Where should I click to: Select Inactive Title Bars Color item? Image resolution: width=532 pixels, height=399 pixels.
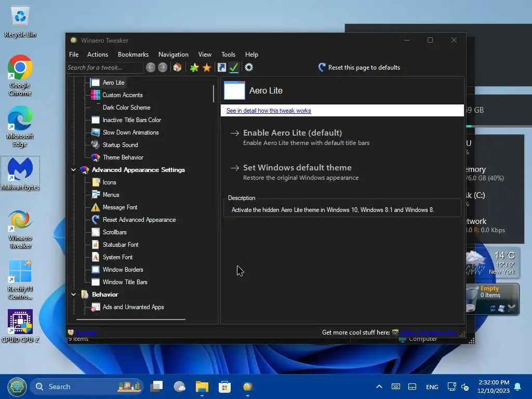click(131, 120)
